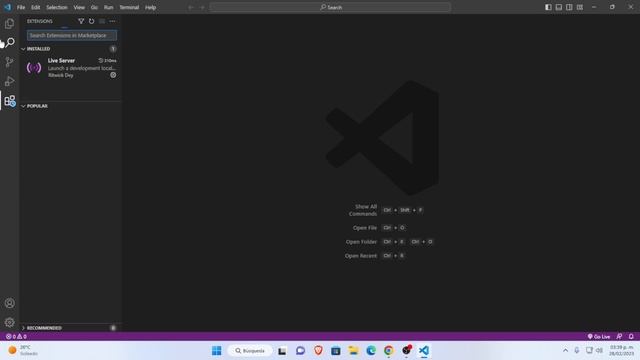The image size is (640, 360).
Task: Click the EXTENSIONS panel title
Action: (40, 21)
